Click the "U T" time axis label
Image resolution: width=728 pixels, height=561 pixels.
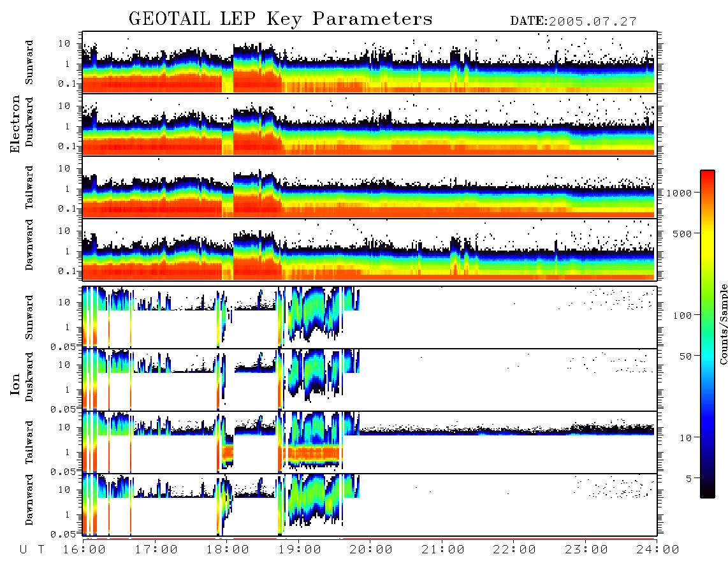(32, 550)
